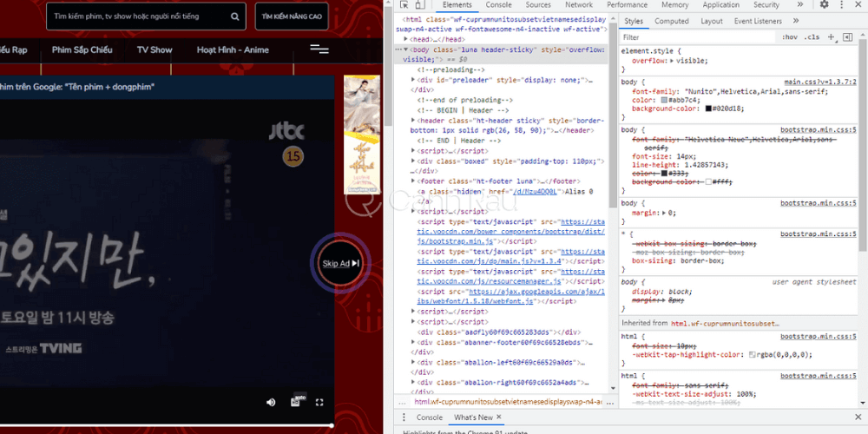Screen dimensions: 868x434
Task: Toggle video fullscreen icon
Action: pyautogui.click(x=319, y=403)
